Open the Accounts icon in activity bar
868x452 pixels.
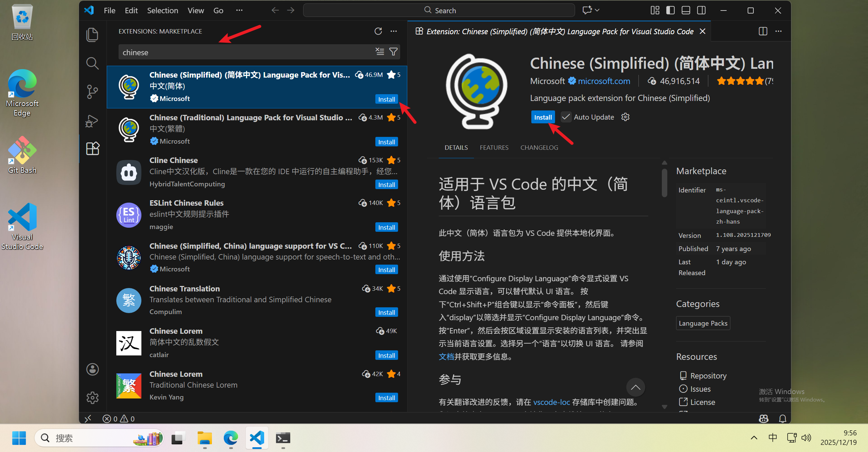(x=92, y=369)
